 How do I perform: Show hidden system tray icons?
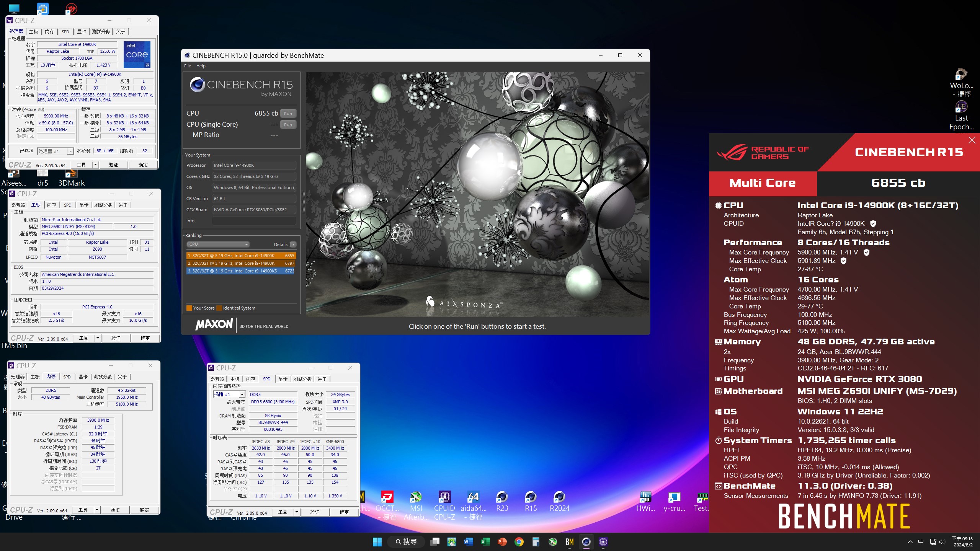click(x=910, y=541)
